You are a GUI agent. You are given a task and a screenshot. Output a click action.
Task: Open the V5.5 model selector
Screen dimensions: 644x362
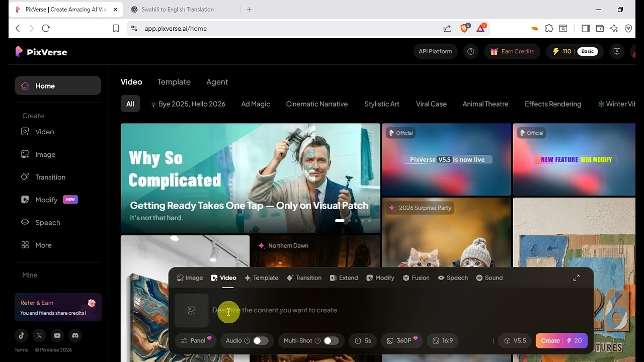pos(515,341)
